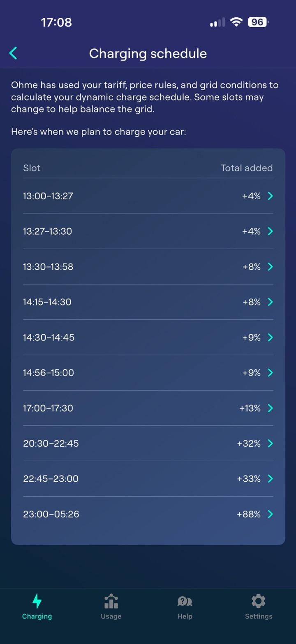Screen dimensions: 296x644
Task: Tap the Settings gear icon
Action: pyautogui.click(x=259, y=601)
